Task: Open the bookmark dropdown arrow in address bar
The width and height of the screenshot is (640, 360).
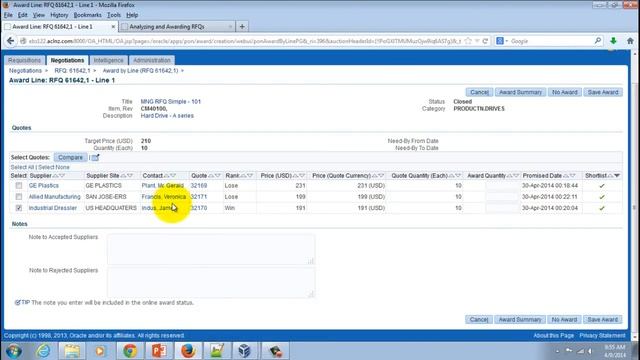Action: point(477,41)
